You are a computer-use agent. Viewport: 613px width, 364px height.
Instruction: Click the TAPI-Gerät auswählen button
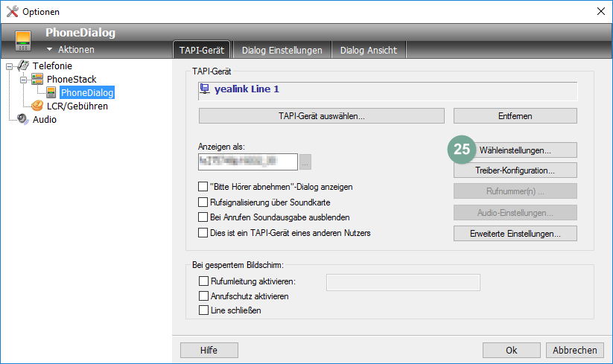coord(321,116)
